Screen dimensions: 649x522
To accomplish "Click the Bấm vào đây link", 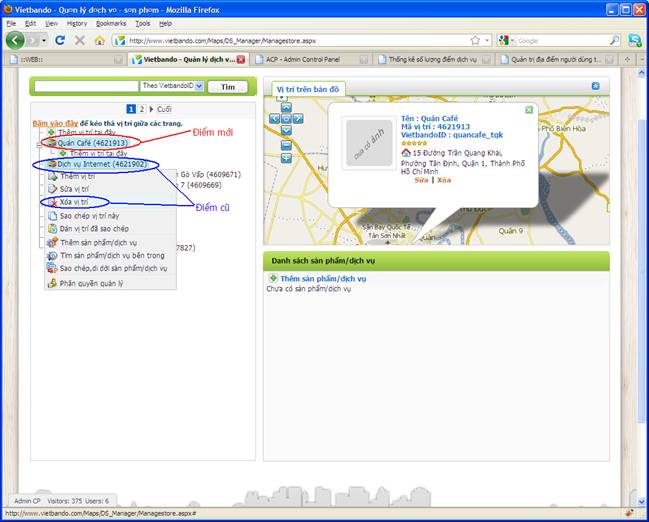I will [x=55, y=123].
